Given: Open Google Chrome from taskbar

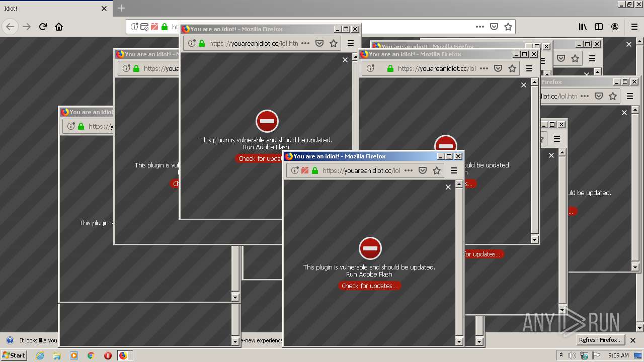Looking at the screenshot, I should click(x=91, y=355).
